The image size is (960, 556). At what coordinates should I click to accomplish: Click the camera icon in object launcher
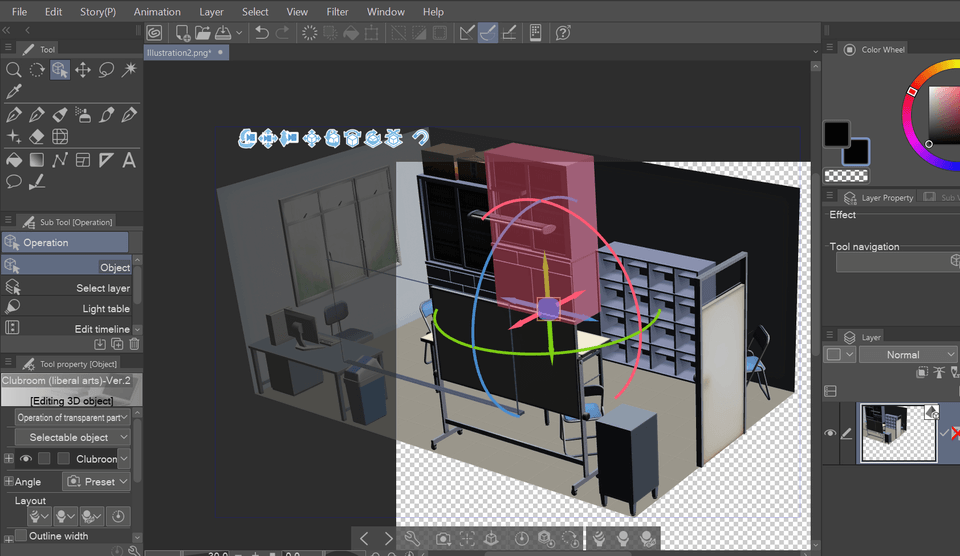click(x=443, y=539)
